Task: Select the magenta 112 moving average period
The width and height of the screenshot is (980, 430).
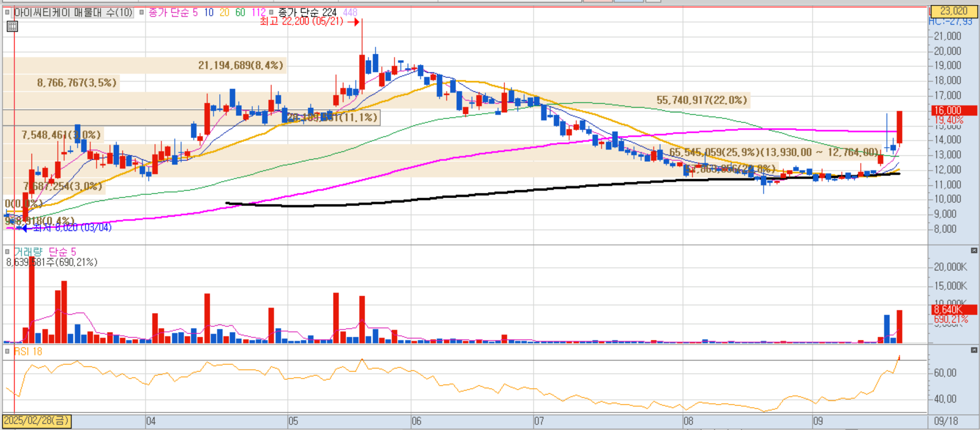Action: [x=259, y=12]
